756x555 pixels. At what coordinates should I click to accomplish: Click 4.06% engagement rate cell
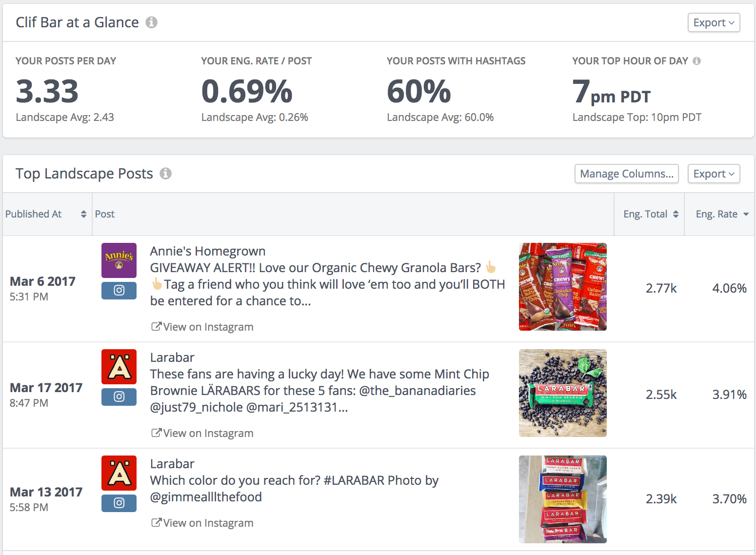point(730,288)
